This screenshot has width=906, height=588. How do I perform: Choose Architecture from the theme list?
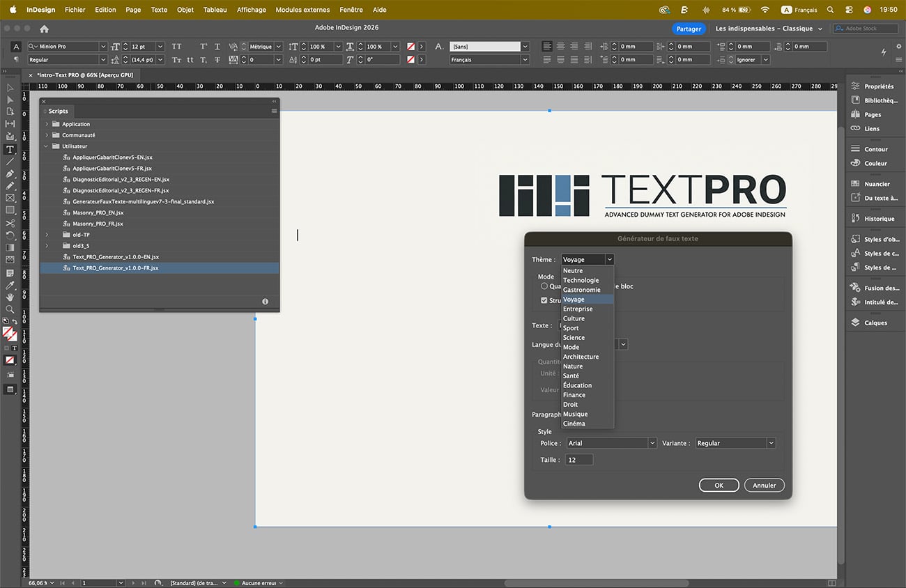[581, 357]
